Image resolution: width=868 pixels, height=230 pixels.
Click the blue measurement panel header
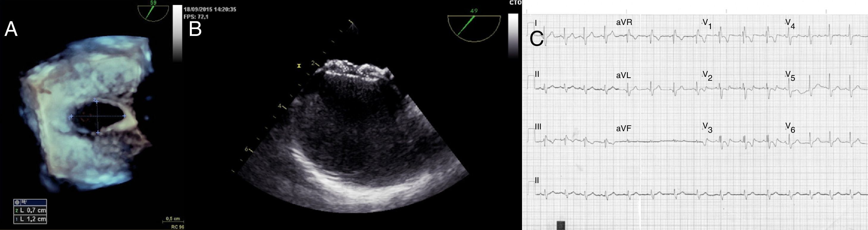click(x=30, y=202)
